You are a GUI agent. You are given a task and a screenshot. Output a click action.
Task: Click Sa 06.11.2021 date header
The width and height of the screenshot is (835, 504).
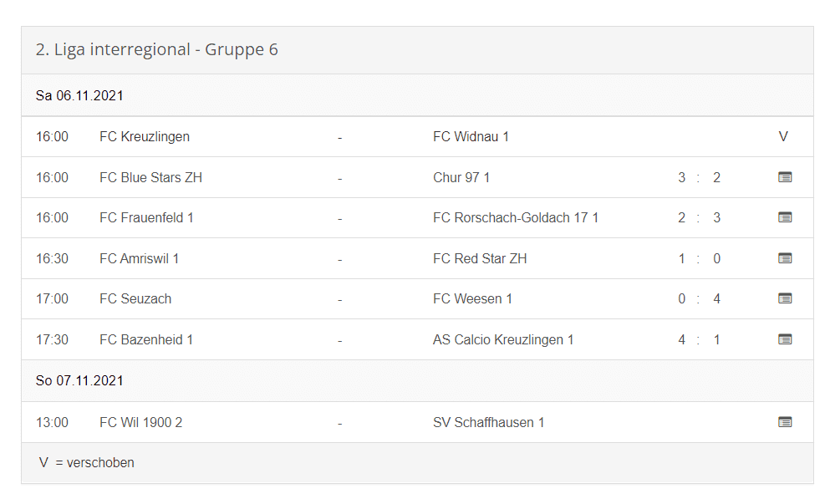pos(79,95)
